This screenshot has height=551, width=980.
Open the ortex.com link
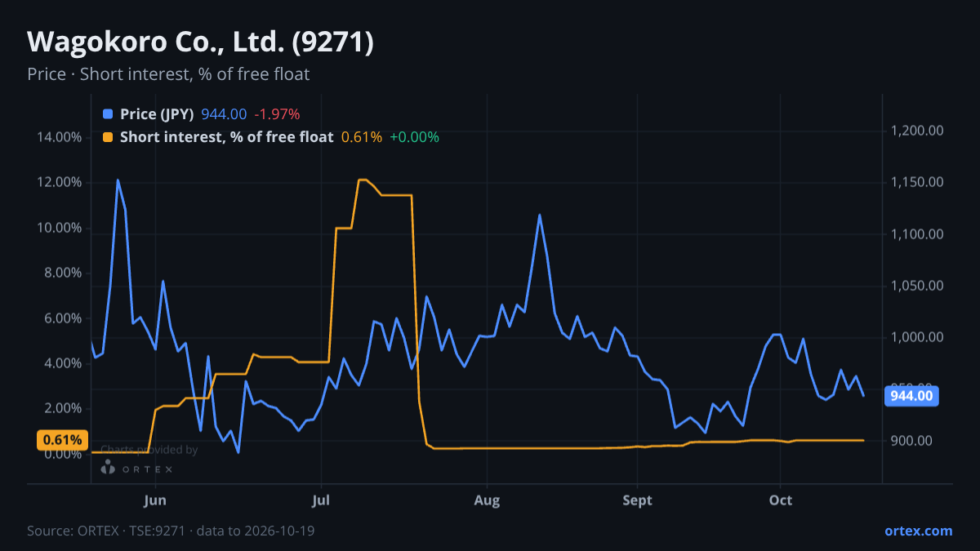[918, 531]
